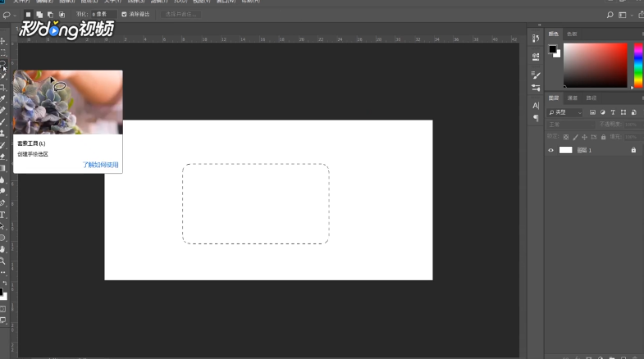Select the Brush tool
Screen dimensions: 644x359
[3, 122]
